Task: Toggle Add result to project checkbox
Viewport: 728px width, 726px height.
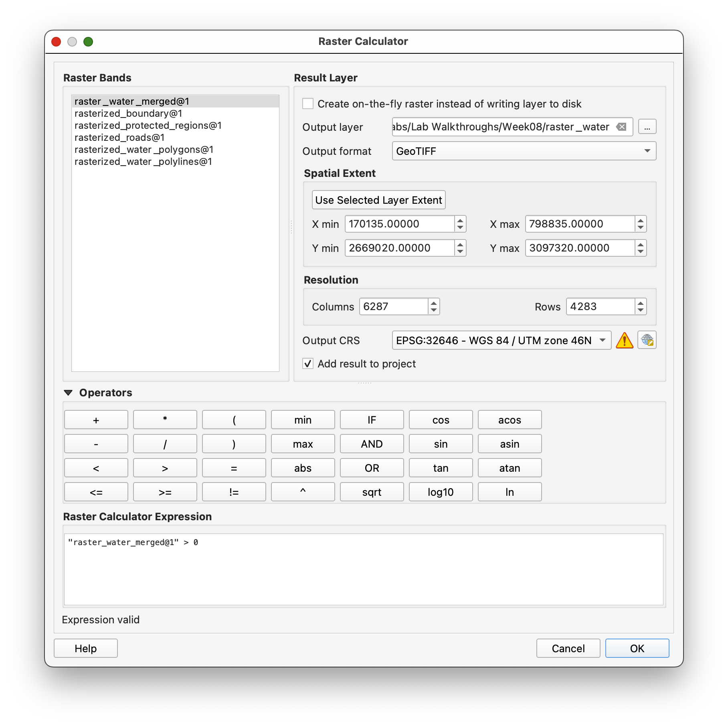Action: 308,364
